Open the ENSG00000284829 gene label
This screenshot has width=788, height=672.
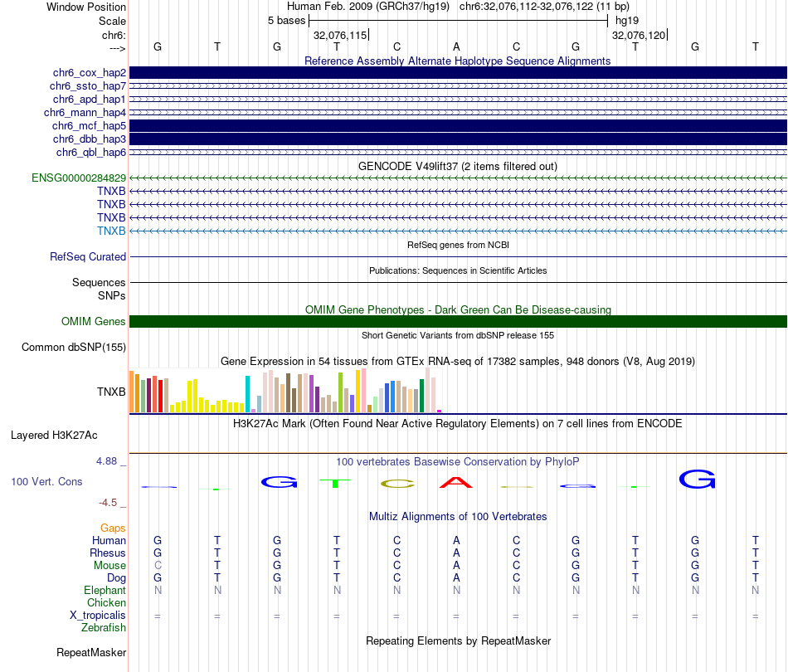pyautogui.click(x=79, y=178)
